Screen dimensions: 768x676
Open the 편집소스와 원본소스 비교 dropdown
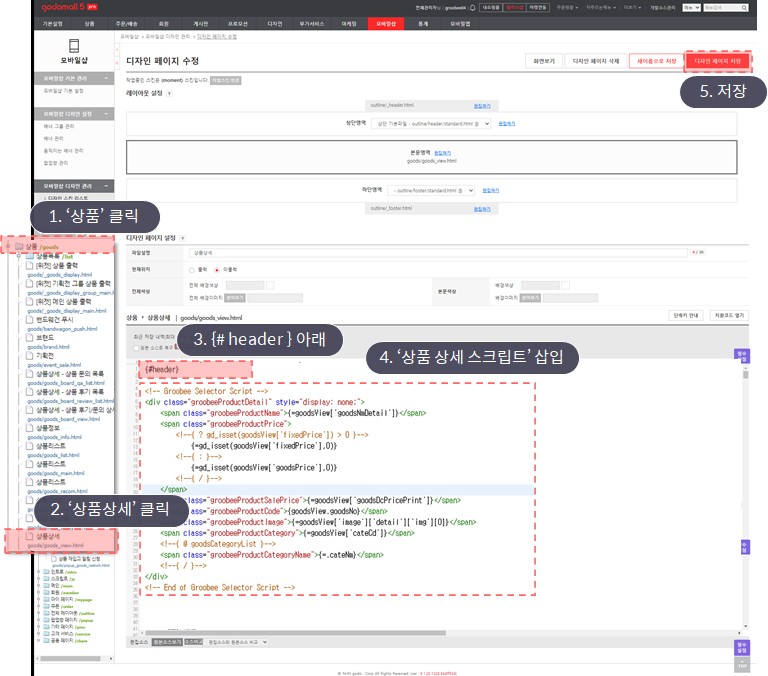[237, 642]
